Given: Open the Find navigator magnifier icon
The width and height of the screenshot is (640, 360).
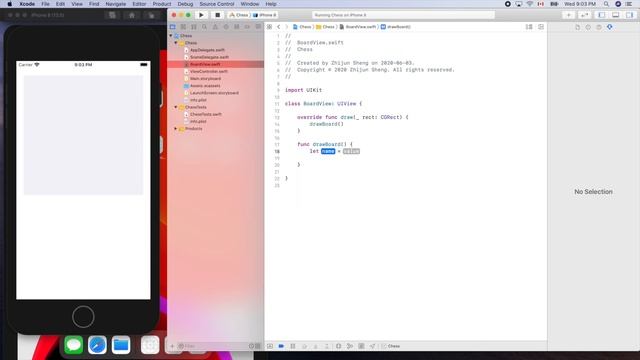Looking at the screenshot, I should [x=204, y=27].
